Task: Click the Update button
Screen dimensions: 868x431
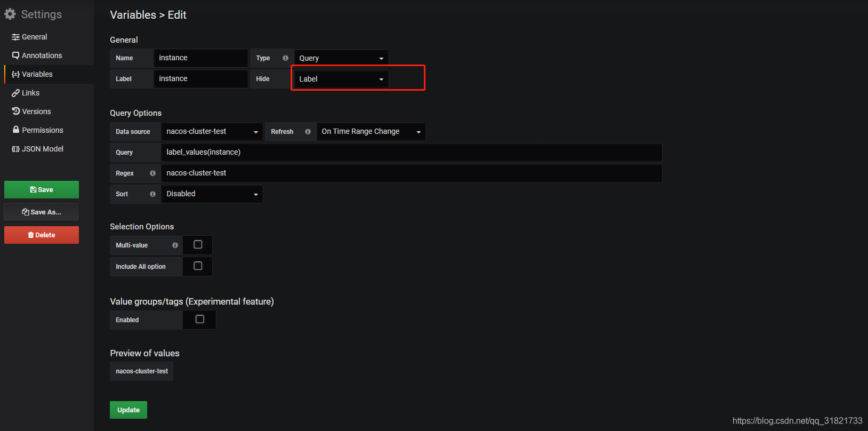Action: 128,410
